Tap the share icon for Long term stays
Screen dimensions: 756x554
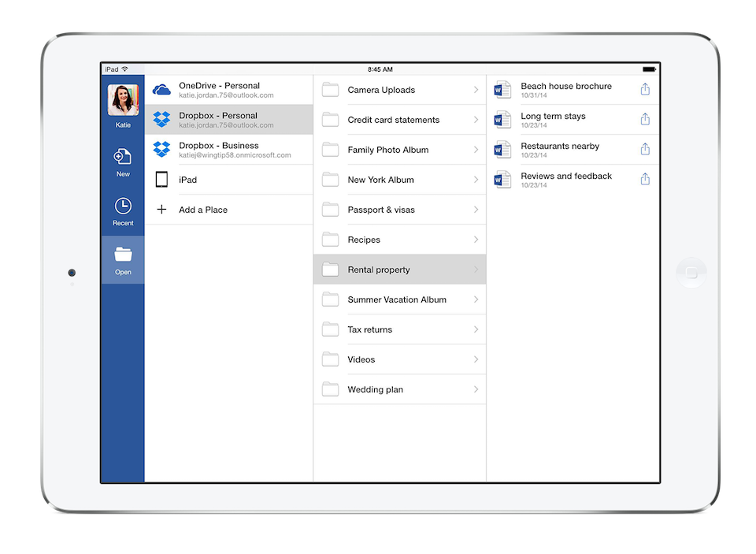tap(645, 119)
